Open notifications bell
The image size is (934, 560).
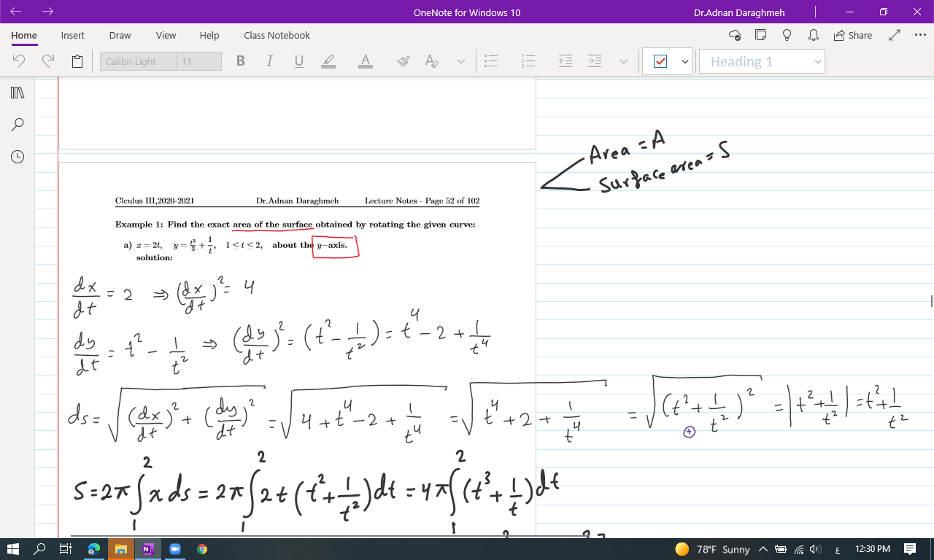[x=813, y=35]
